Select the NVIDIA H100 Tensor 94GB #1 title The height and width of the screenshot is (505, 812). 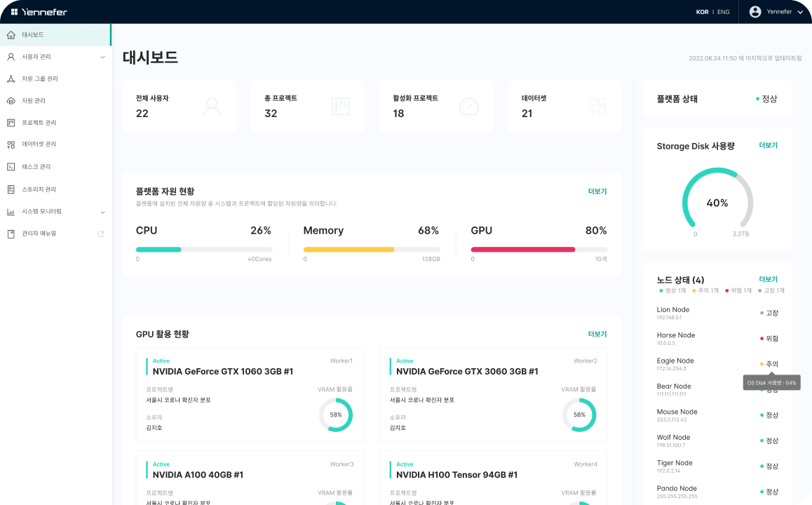click(456, 475)
